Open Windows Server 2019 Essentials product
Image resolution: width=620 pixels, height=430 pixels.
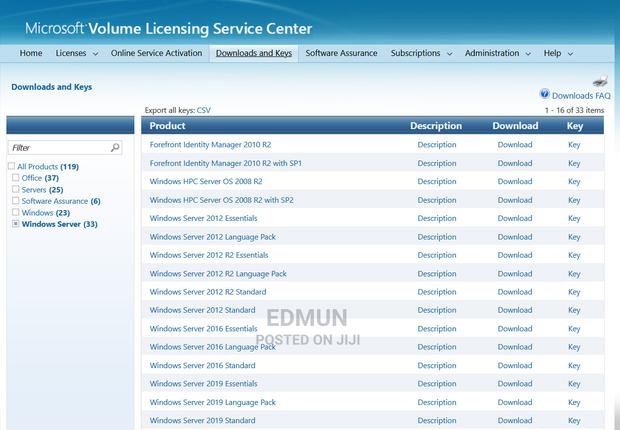(x=203, y=384)
